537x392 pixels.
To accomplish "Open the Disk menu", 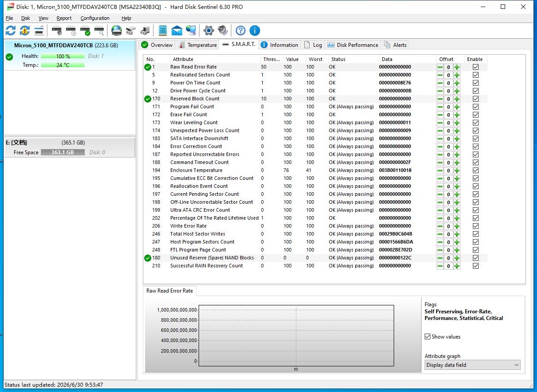I will [x=26, y=18].
